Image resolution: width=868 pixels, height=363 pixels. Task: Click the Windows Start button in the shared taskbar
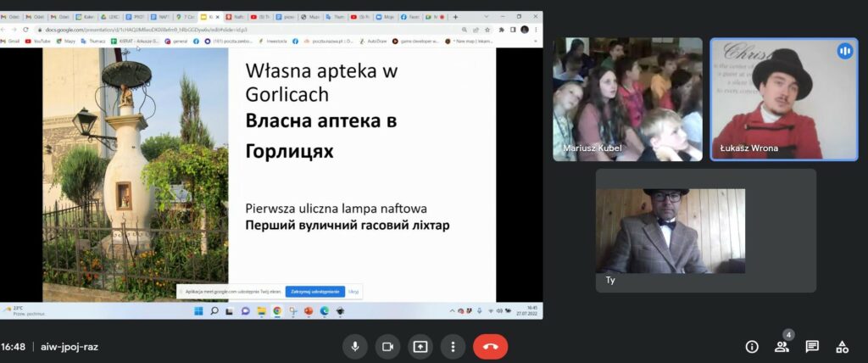tap(198, 311)
